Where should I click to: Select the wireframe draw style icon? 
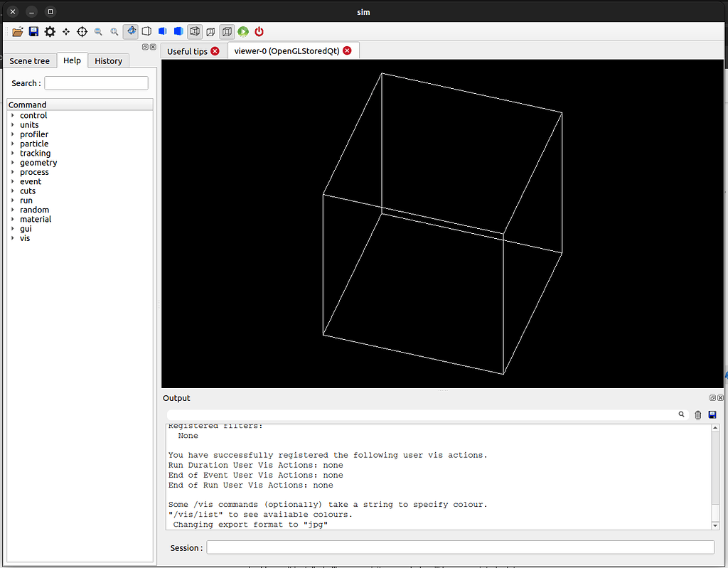click(x=146, y=31)
